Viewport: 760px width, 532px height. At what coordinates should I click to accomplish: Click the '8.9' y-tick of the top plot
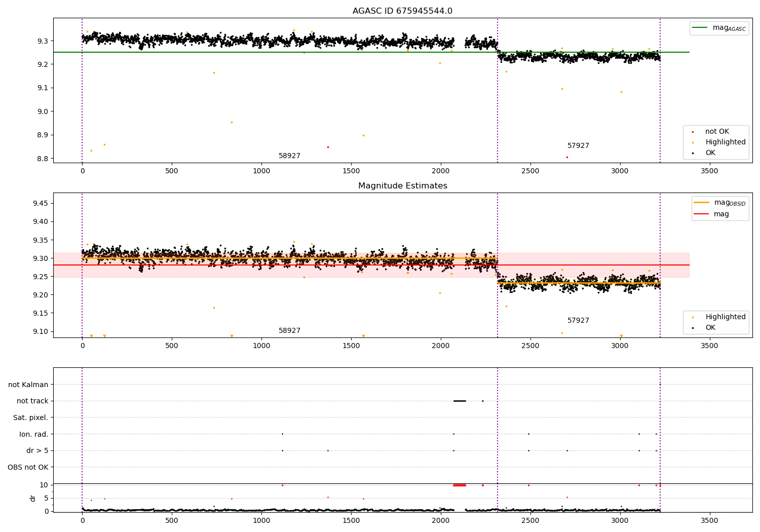(x=43, y=135)
